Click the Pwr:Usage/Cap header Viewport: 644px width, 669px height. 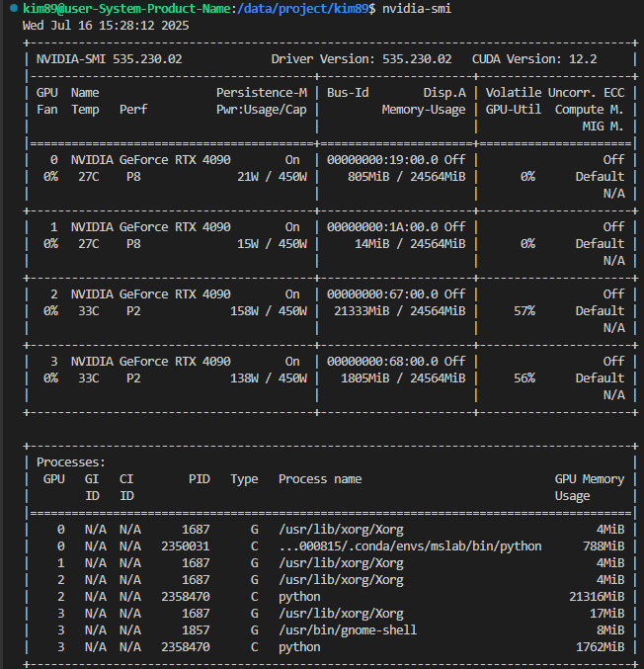click(262, 110)
